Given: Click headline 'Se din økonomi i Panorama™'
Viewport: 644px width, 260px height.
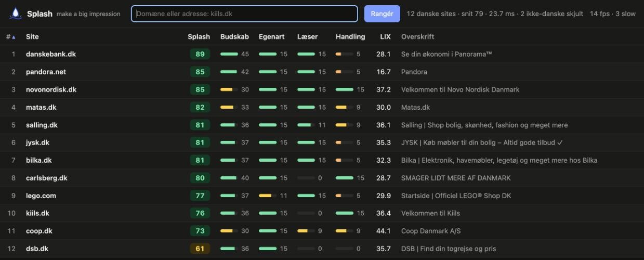Looking at the screenshot, I should click(x=446, y=54).
